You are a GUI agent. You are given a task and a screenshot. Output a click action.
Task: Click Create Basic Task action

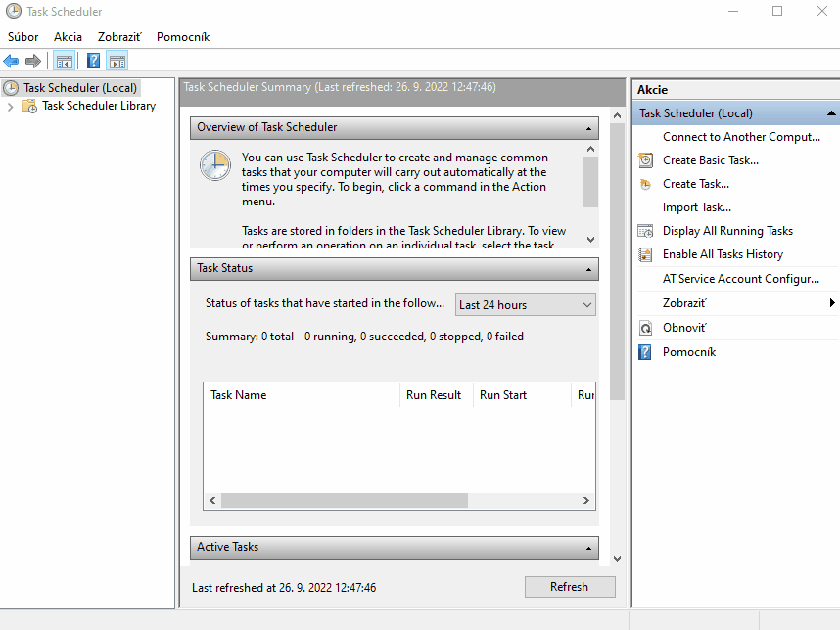[x=711, y=160]
